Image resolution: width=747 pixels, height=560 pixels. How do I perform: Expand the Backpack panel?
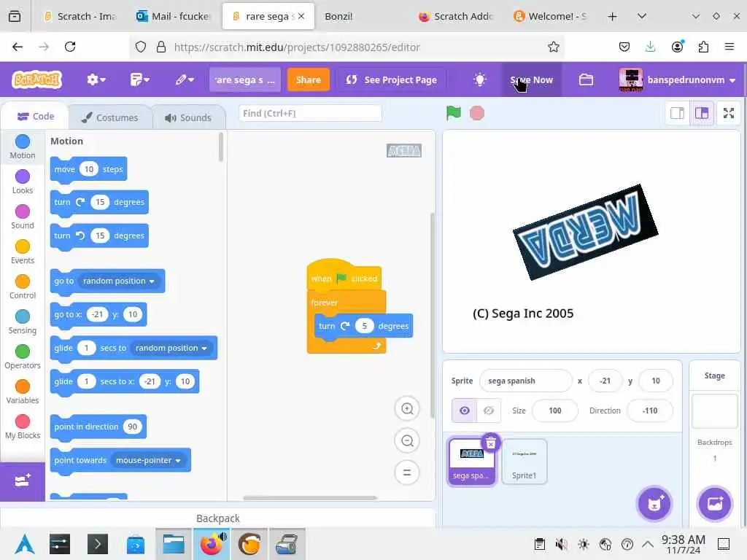[x=217, y=518]
